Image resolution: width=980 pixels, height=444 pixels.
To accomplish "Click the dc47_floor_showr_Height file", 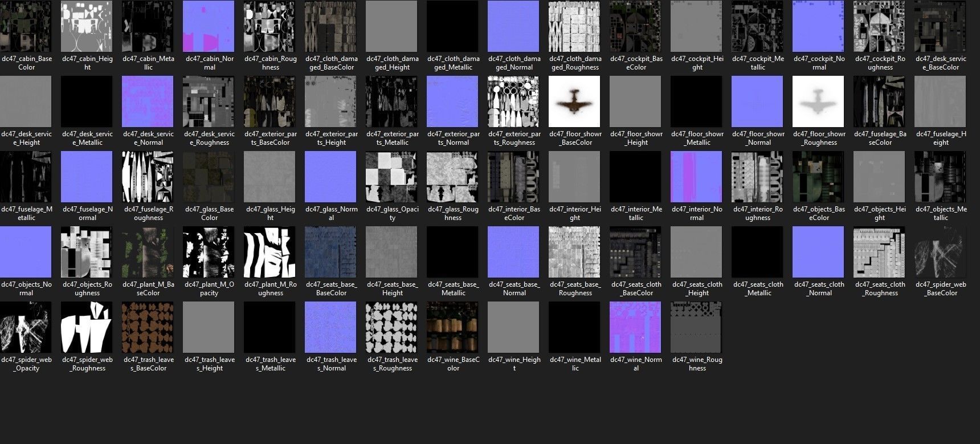I will (636, 101).
